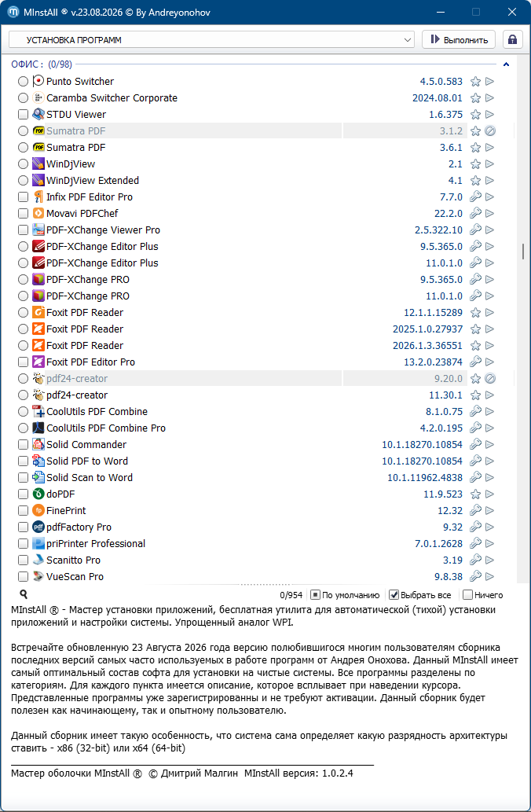The width and height of the screenshot is (531, 812).
Task: Click the play arrow for STDU Viewer
Action: (489, 115)
